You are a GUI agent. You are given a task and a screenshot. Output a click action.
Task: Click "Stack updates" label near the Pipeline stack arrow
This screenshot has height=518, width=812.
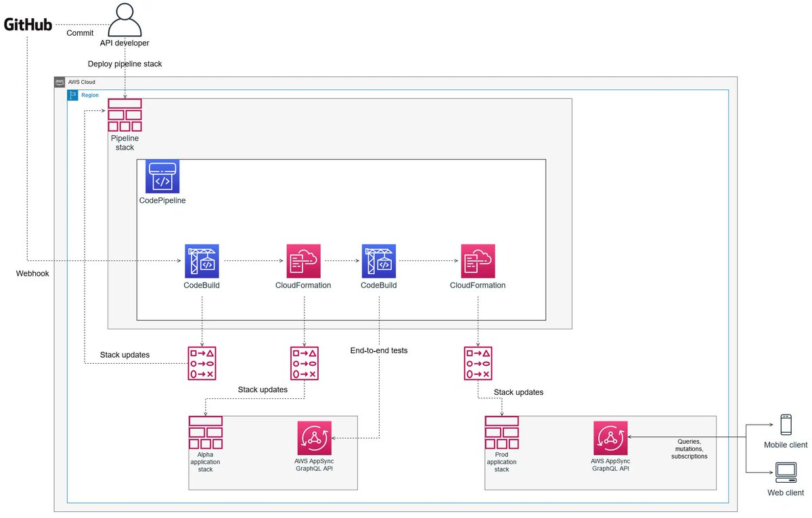125,354
